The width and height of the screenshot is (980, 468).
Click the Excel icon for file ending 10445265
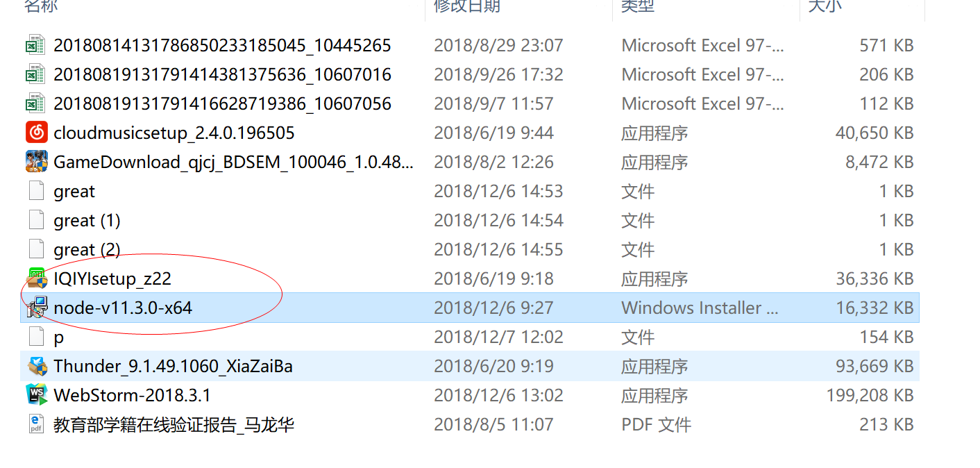[36, 44]
